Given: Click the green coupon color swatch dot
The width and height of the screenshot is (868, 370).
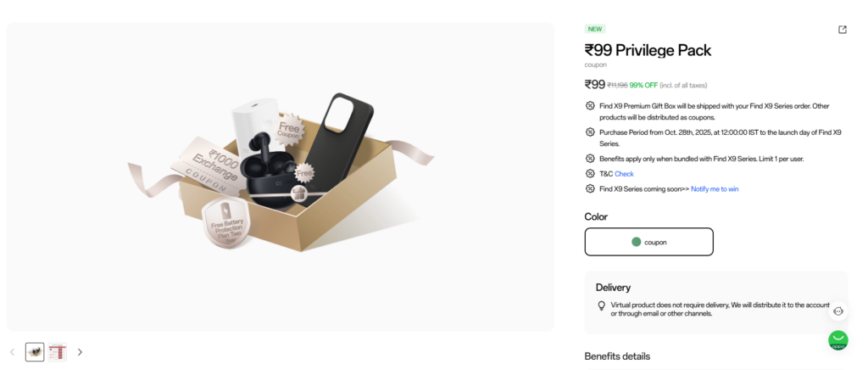Looking at the screenshot, I should [x=636, y=242].
